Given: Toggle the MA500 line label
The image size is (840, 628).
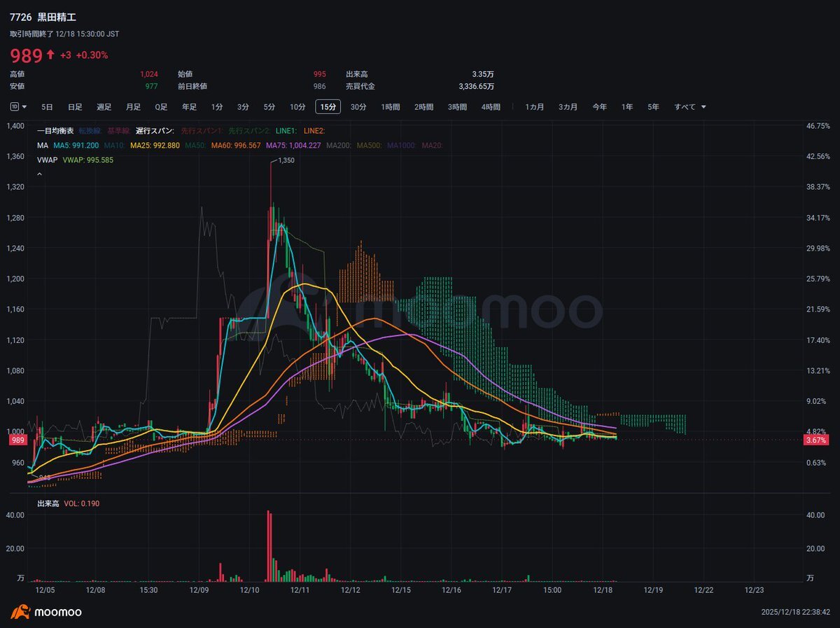Looking at the screenshot, I should point(370,146).
